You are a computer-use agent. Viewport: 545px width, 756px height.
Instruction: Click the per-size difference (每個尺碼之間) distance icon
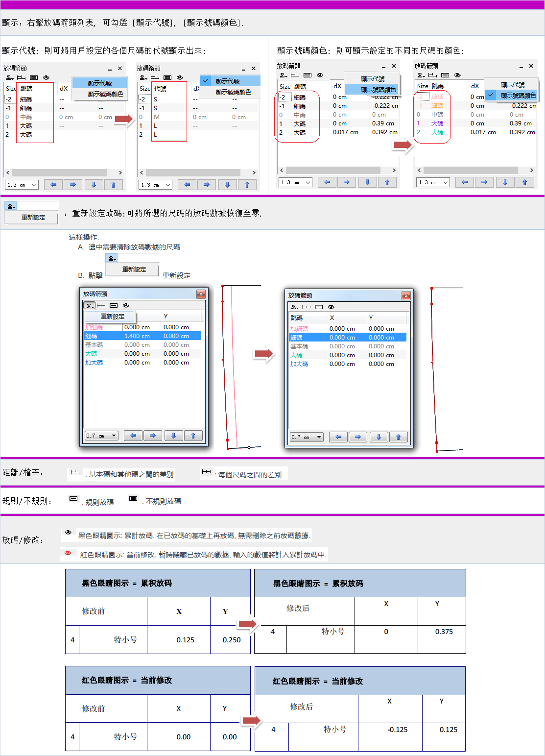[x=206, y=472]
